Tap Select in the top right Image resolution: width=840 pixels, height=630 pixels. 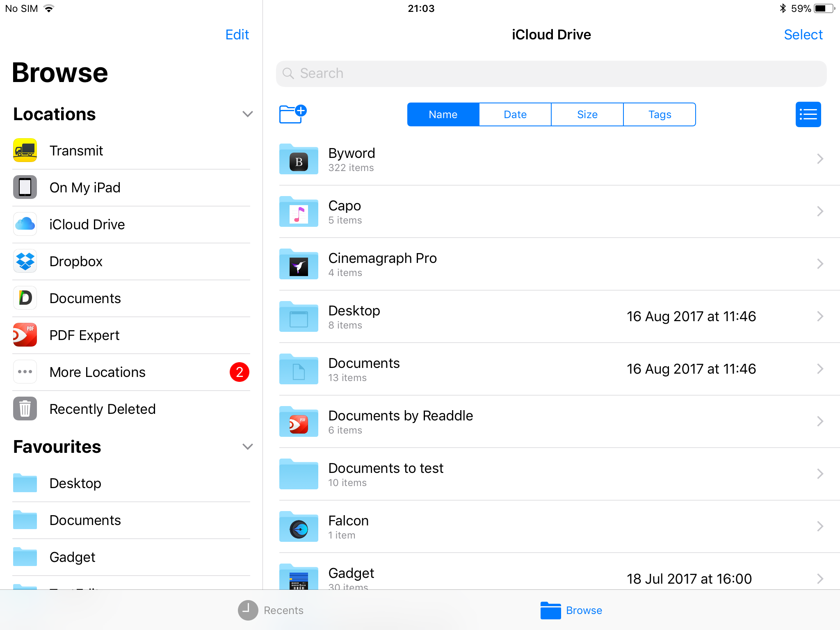click(803, 34)
